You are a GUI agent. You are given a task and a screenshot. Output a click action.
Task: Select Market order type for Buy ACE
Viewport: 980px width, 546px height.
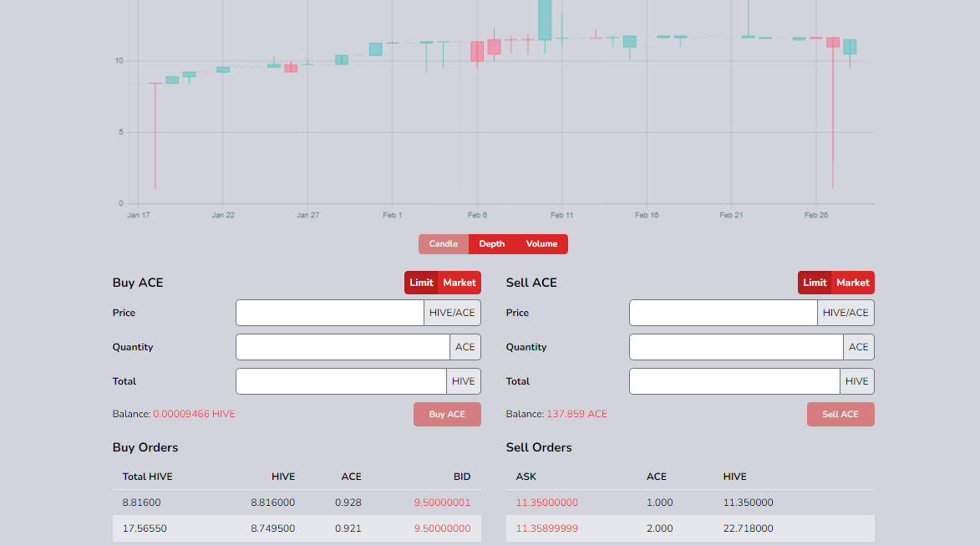(460, 283)
